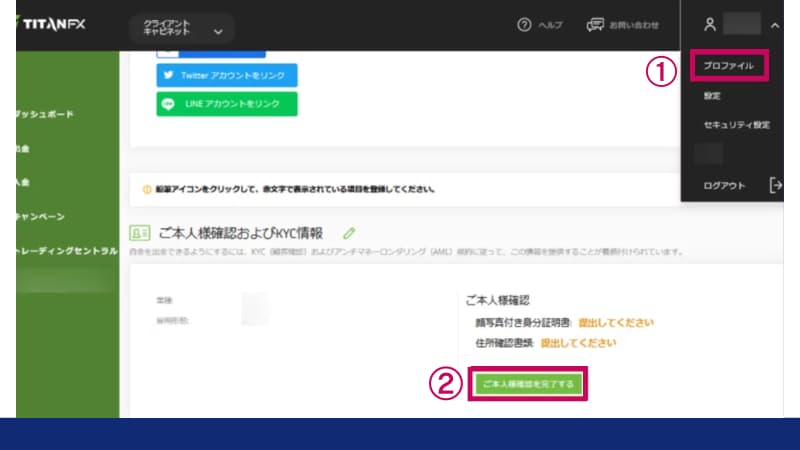Choose セキュリティ設定 menu entry
The width and height of the screenshot is (800, 450).
737,125
